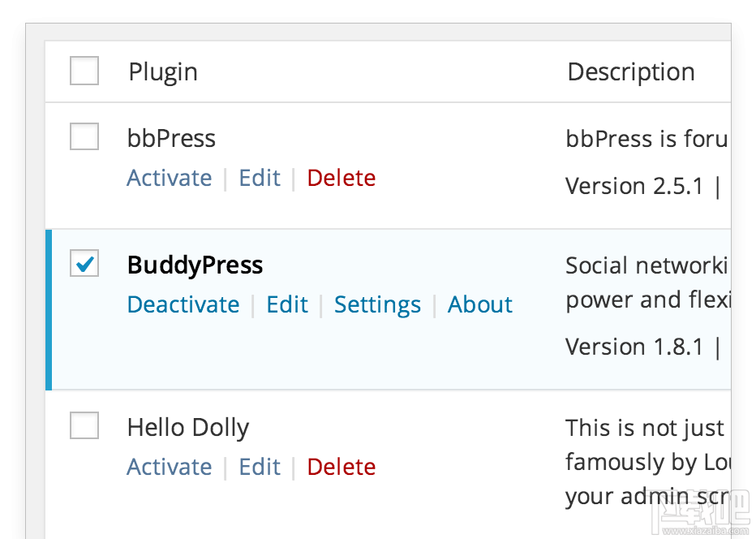Select the Hello Dolly plugin name
This screenshot has width=756, height=539.
point(187,425)
